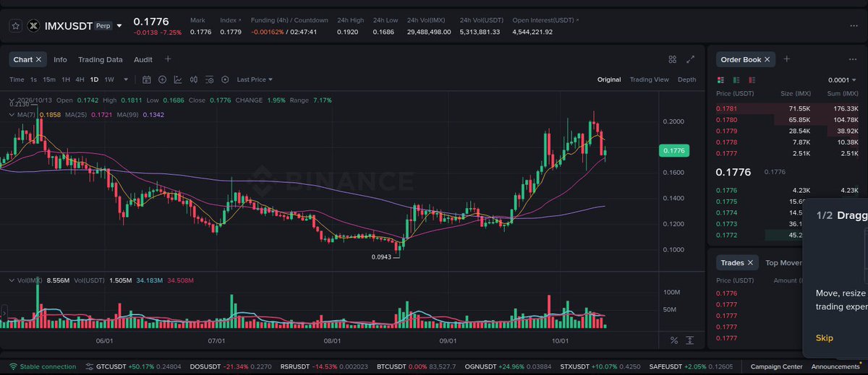
Task: Change candlestick chart style icon
Action: (x=193, y=79)
